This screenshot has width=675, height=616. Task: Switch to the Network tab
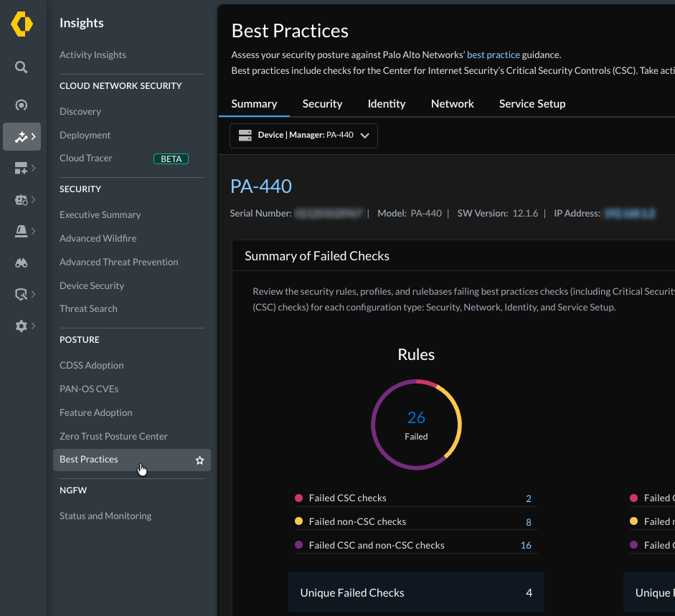point(452,104)
